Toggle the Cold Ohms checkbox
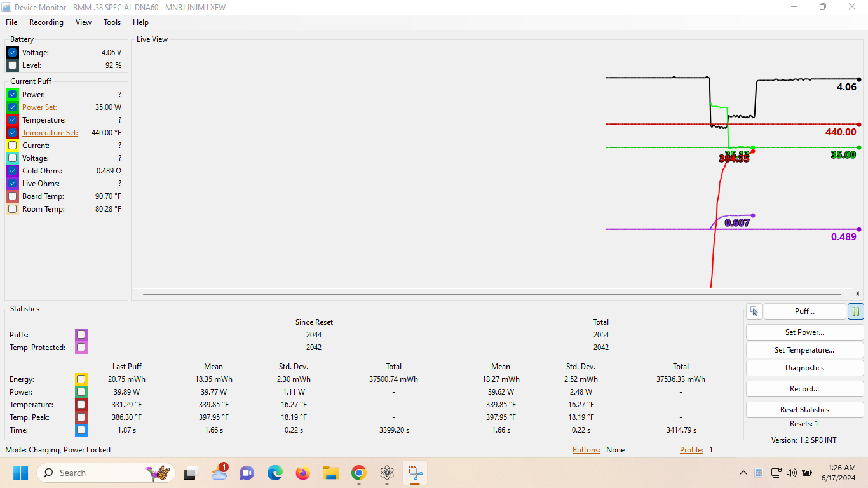Image resolution: width=868 pixels, height=488 pixels. [x=13, y=171]
